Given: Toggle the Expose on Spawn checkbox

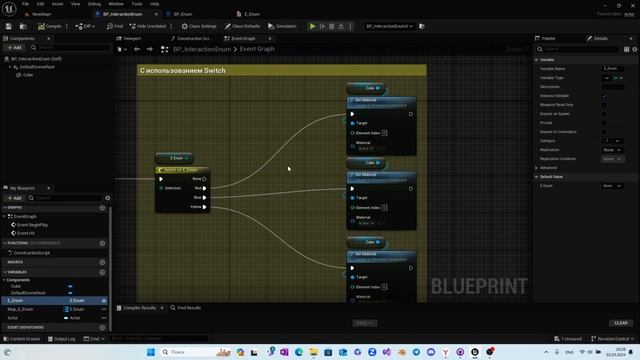Looking at the screenshot, I should (604, 114).
